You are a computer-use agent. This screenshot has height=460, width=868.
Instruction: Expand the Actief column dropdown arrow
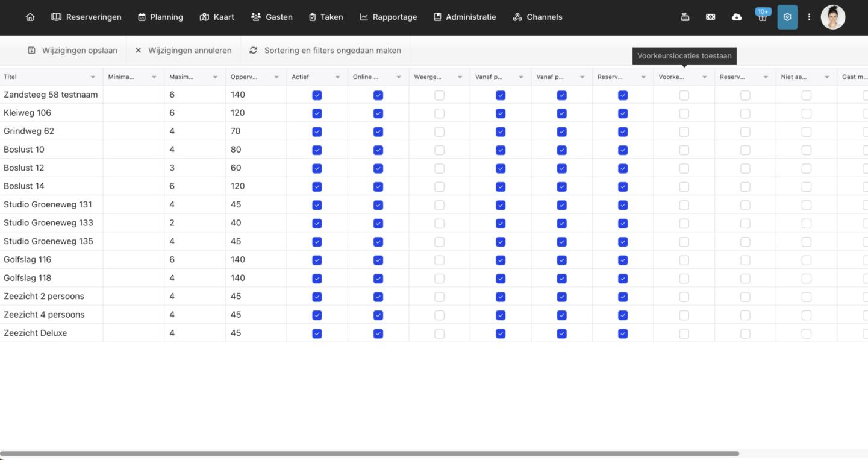coord(337,77)
